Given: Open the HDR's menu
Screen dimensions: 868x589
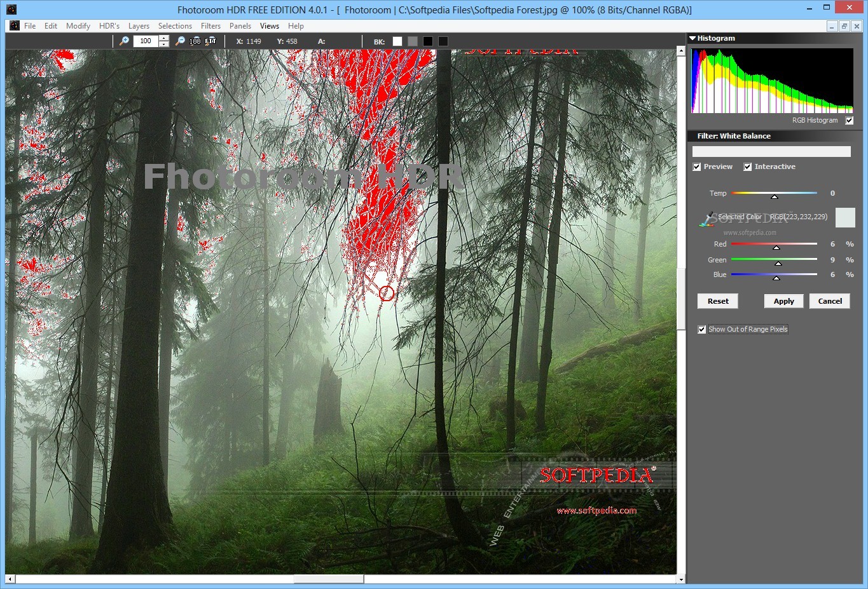Looking at the screenshot, I should click(109, 26).
